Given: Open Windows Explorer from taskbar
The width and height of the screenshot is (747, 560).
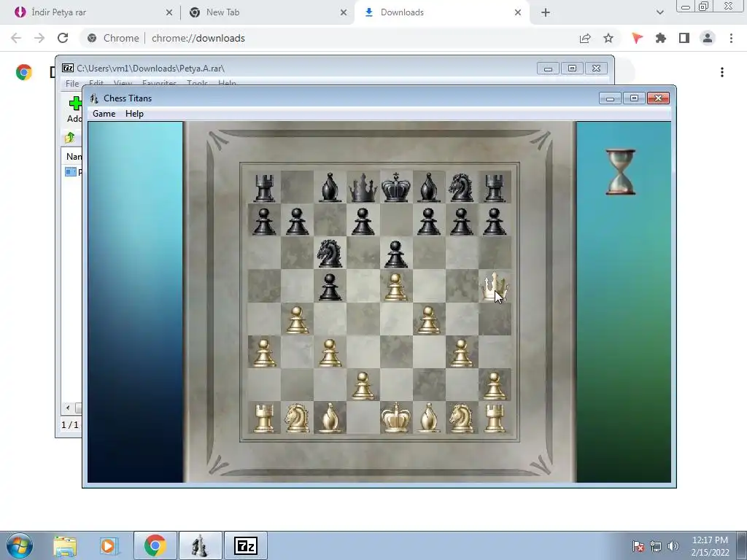Looking at the screenshot, I should (x=65, y=545).
